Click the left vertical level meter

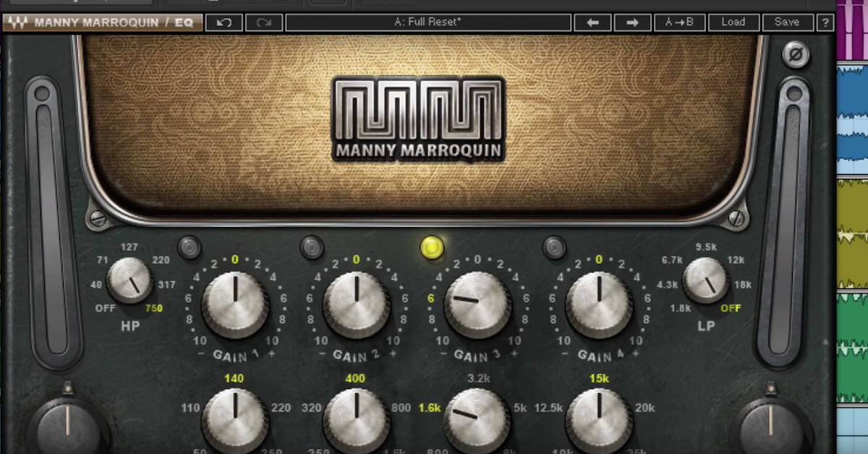tap(53, 223)
